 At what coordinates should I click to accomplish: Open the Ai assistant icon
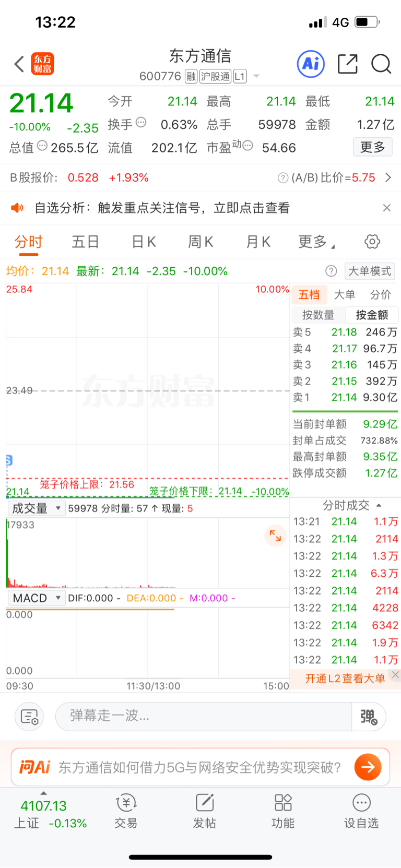pos(311,64)
